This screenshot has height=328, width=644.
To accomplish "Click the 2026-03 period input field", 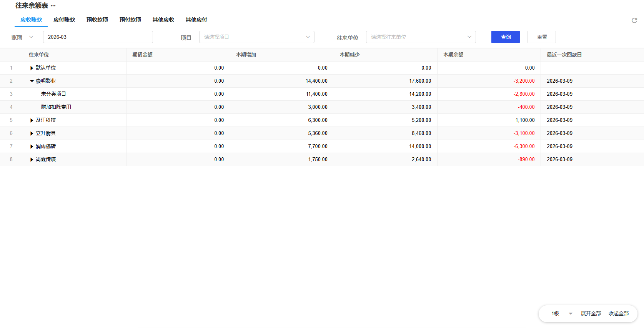I will (x=98, y=37).
